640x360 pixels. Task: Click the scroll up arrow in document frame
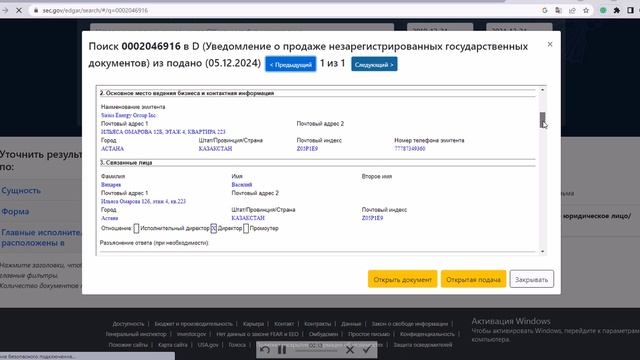click(542, 90)
